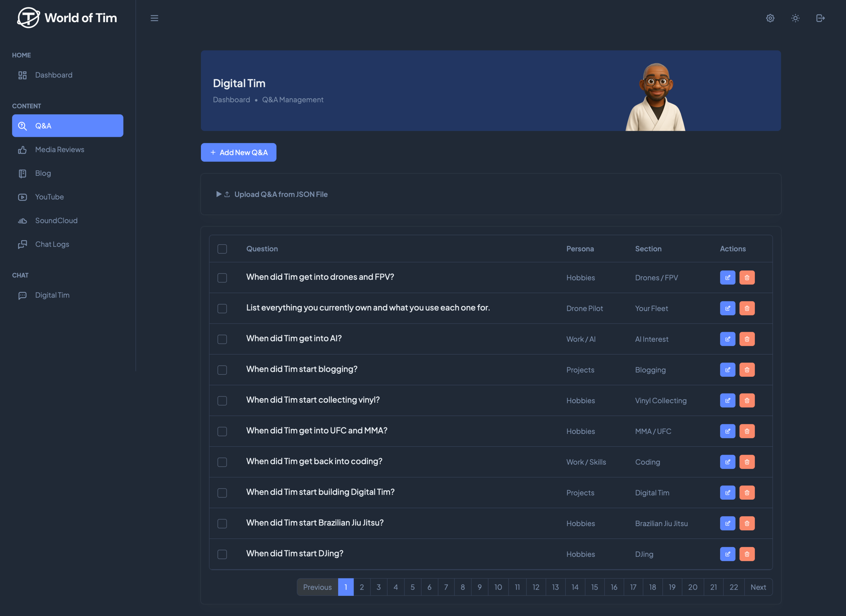846x616 pixels.
Task: Open Chat Logs in sidebar
Action: pos(52,244)
